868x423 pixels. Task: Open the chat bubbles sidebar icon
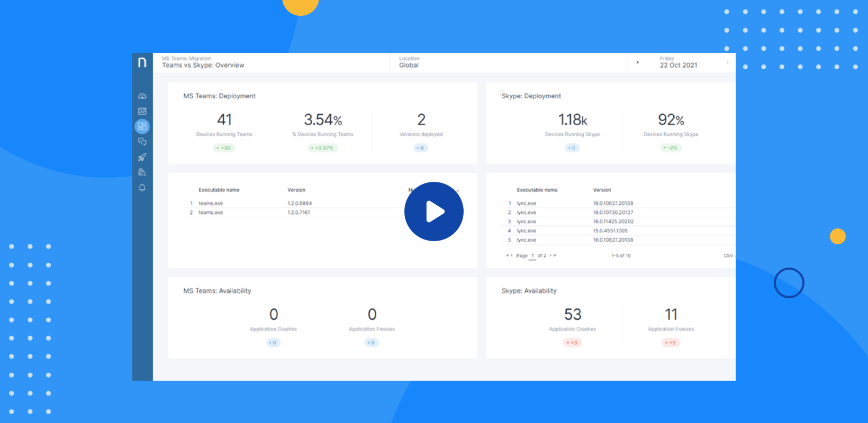coord(142,142)
